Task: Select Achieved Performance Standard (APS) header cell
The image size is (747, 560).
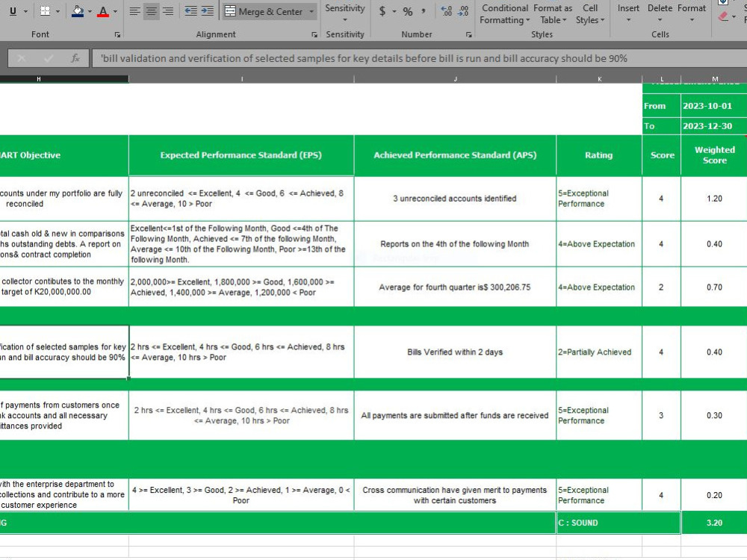Action: tap(455, 155)
